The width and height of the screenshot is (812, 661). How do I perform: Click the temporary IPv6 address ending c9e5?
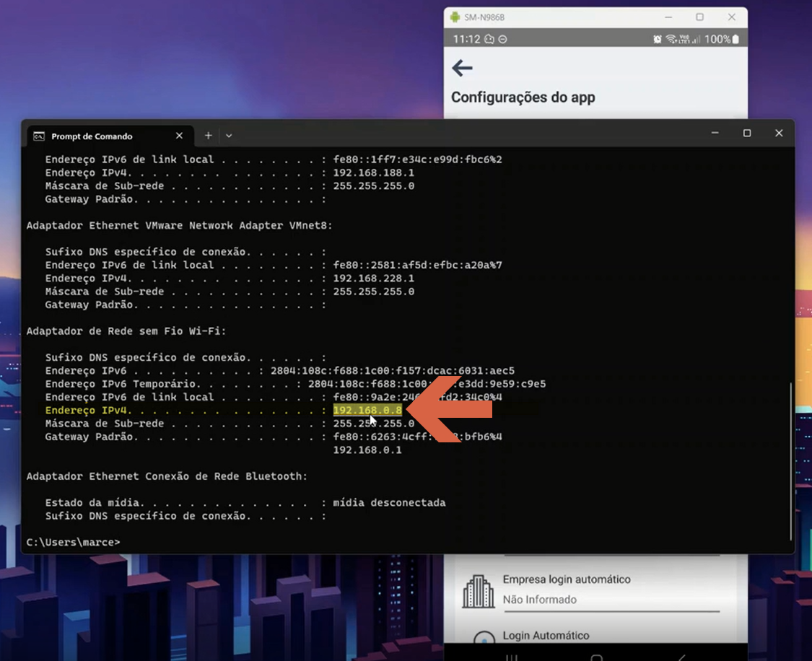tap(427, 384)
